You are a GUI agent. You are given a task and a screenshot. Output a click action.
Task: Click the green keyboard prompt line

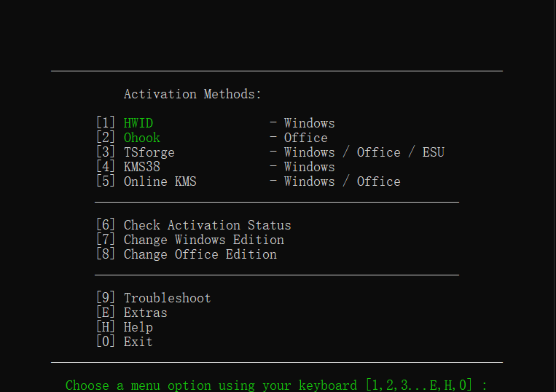click(276, 385)
